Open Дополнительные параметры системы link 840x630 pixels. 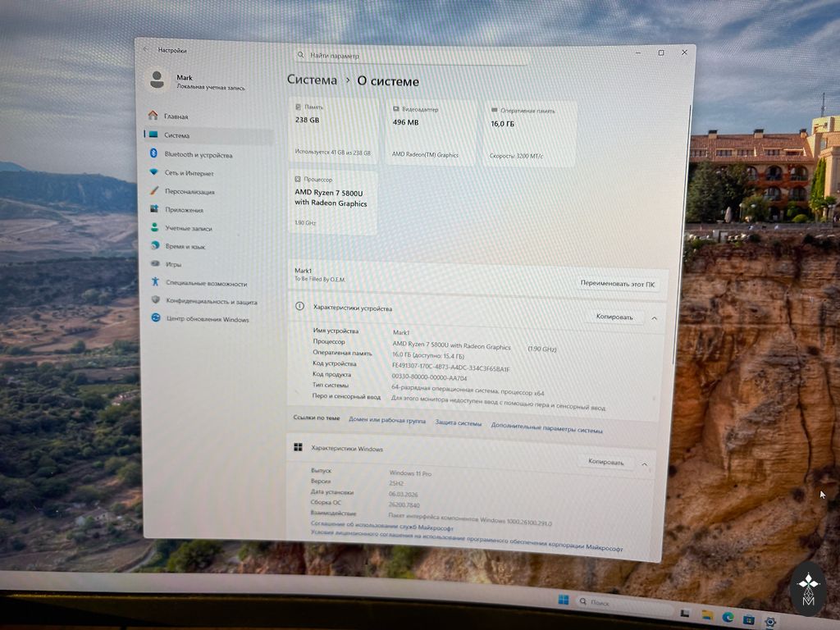pyautogui.click(x=546, y=429)
